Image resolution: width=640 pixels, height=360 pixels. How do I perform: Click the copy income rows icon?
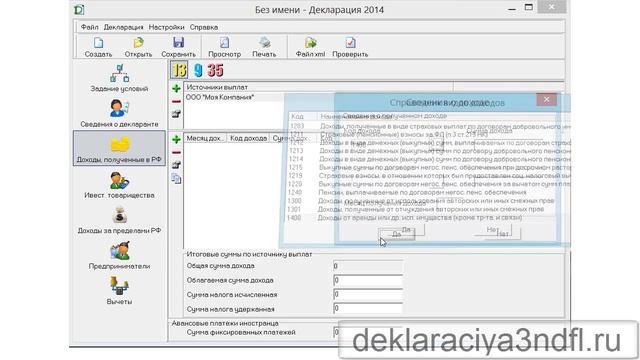click(176, 179)
